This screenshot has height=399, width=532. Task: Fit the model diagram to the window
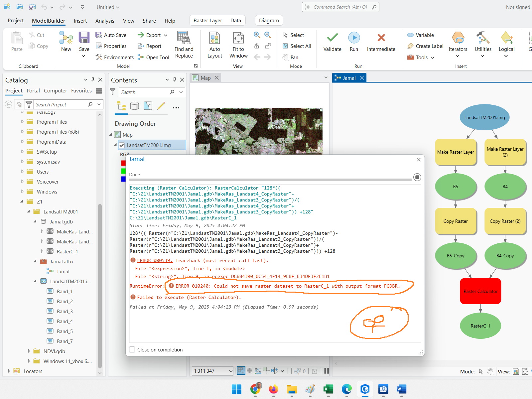click(238, 45)
